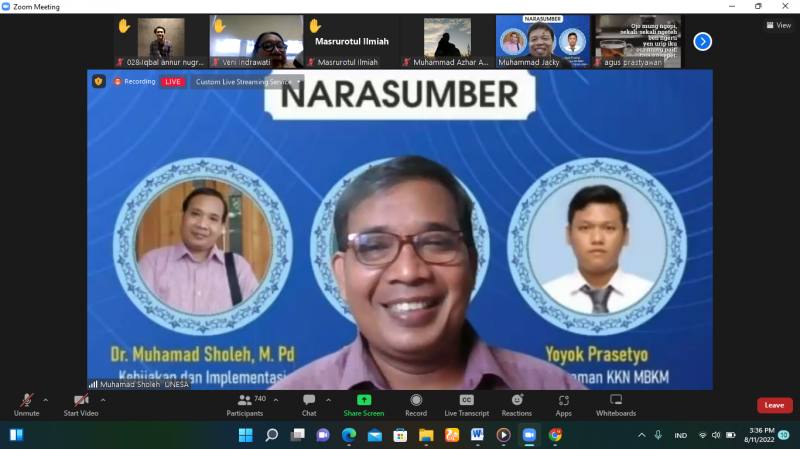The image size is (800, 449).
Task: Enable Live Transcript
Action: click(x=466, y=405)
